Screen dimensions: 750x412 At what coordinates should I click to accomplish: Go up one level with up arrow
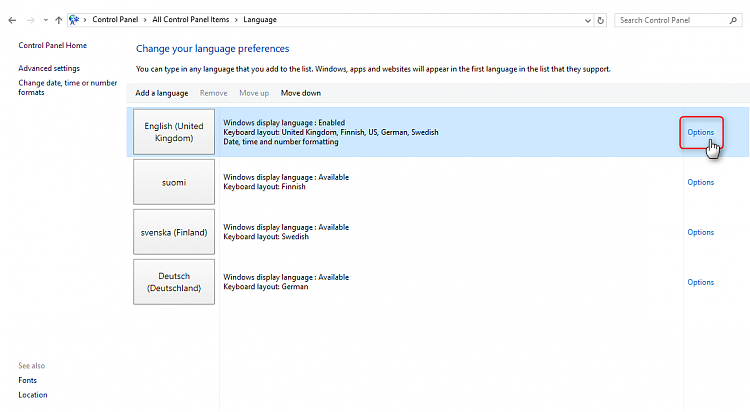pos(58,20)
